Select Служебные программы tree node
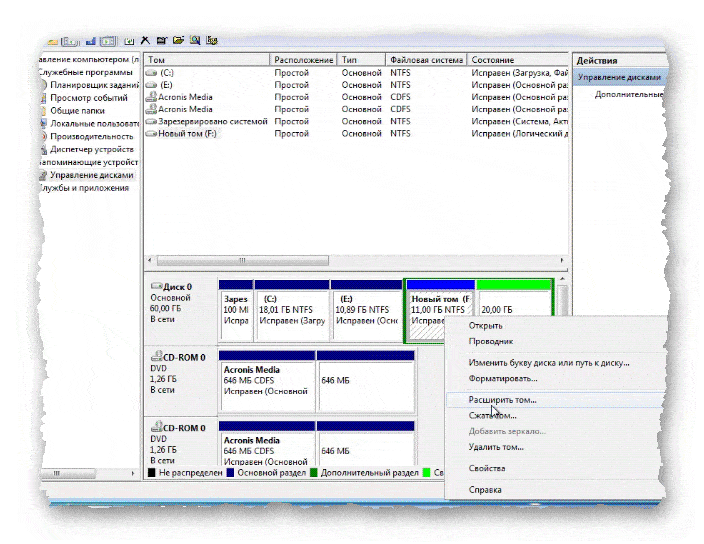Viewport: 704px width, 544px height. 85,72
